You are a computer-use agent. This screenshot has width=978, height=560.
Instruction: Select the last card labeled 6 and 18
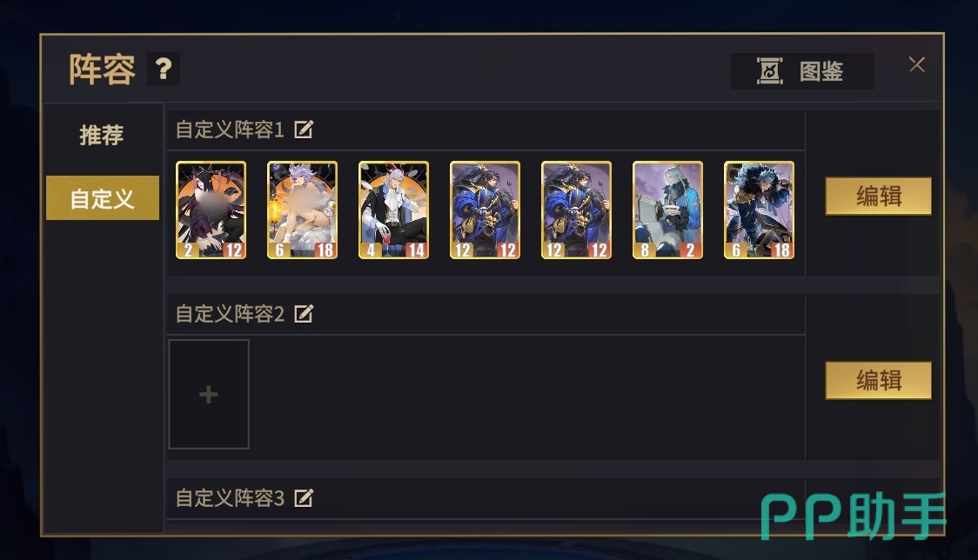(759, 210)
